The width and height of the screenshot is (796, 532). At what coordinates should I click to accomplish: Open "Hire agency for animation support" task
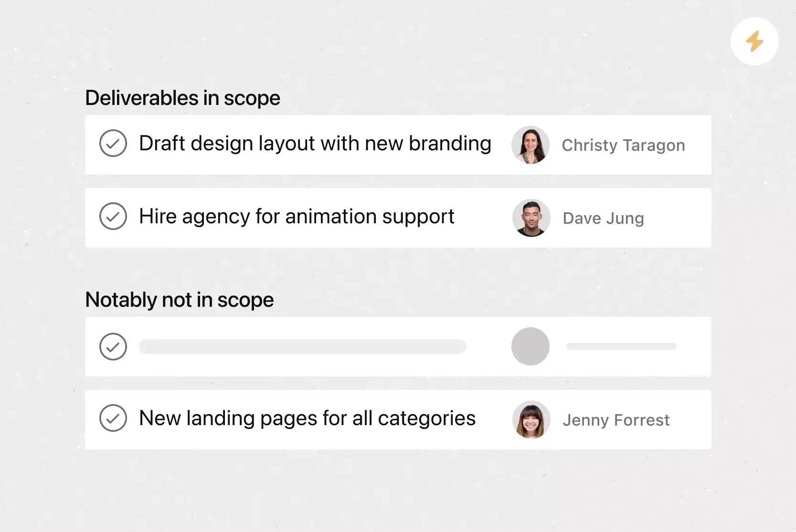[297, 217]
